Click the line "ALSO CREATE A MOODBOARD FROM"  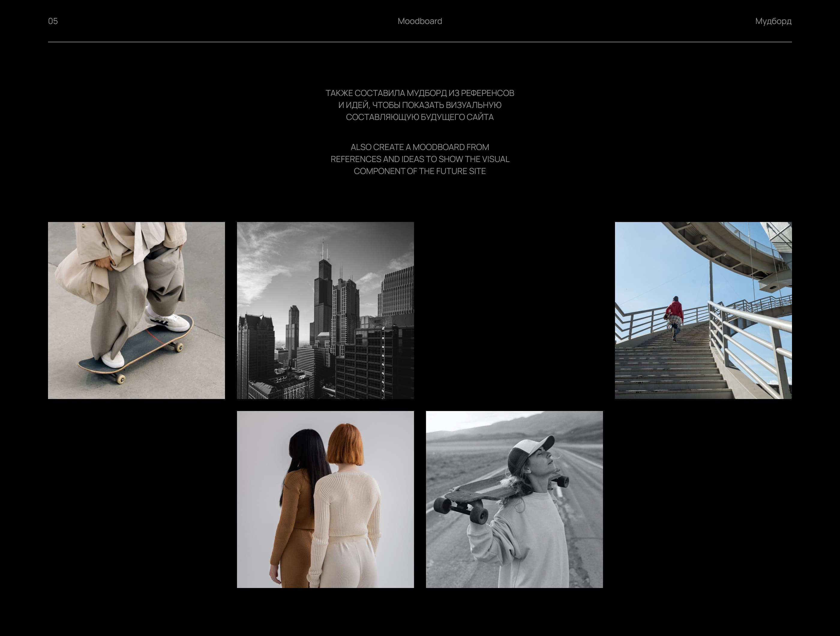(420, 147)
